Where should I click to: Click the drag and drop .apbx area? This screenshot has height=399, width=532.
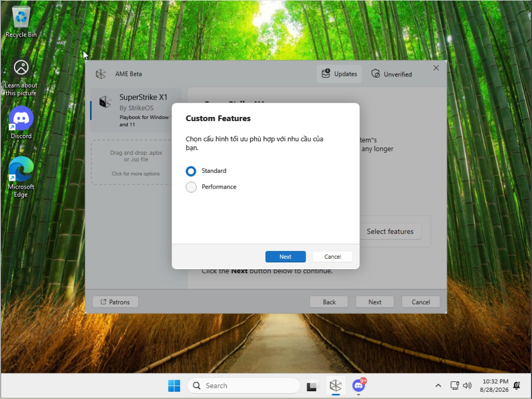click(136, 162)
